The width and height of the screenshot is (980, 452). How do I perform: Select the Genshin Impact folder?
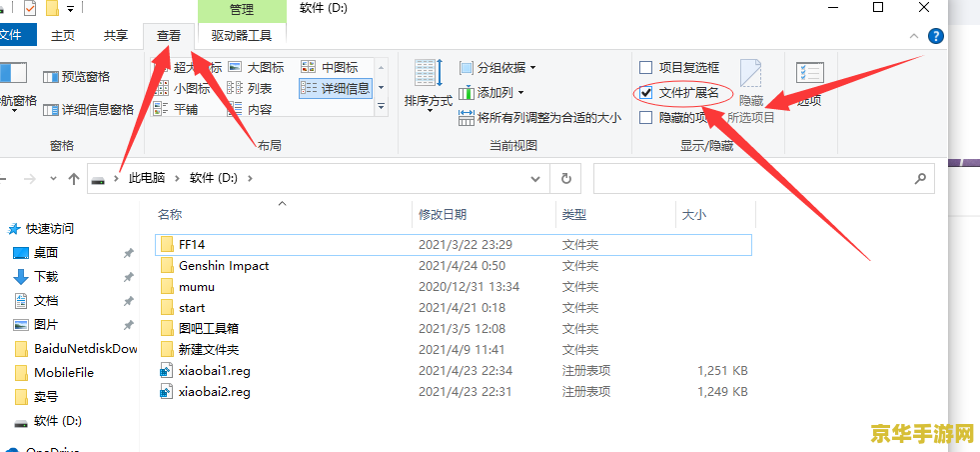(454, 265)
